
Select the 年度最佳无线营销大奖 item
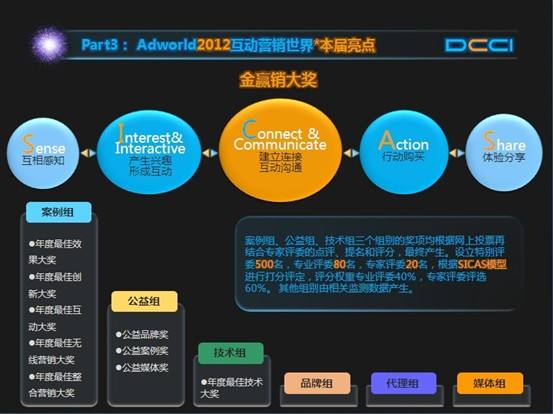coord(55,352)
